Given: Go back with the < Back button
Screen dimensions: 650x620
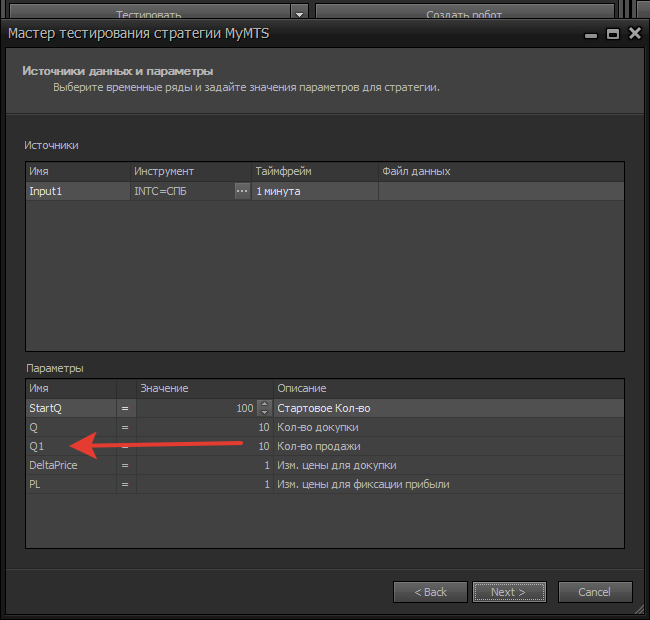Looking at the screenshot, I should tap(431, 591).
